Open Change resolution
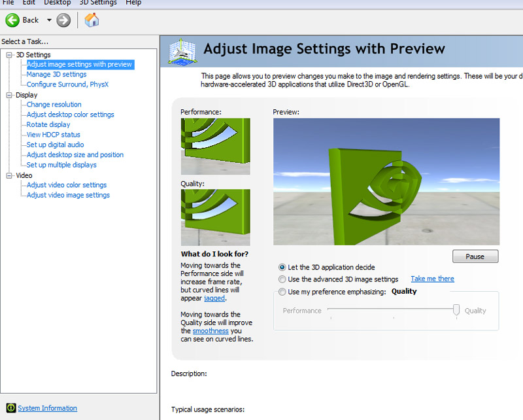Screen dimensions: 523x420 click(54, 105)
